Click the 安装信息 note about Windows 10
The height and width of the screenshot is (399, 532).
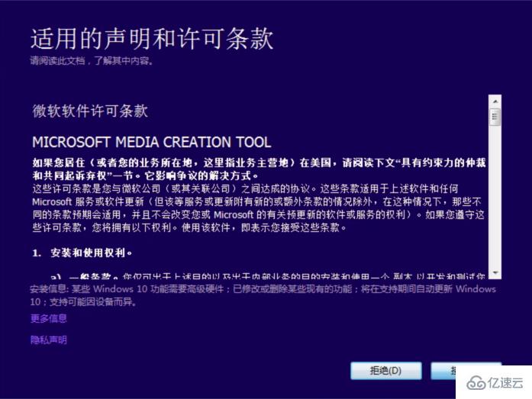click(x=263, y=295)
